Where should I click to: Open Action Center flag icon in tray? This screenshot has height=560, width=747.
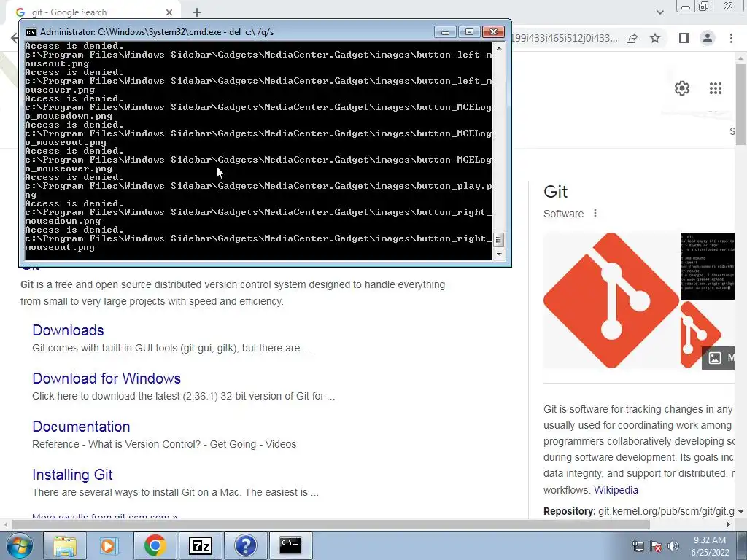click(x=656, y=546)
